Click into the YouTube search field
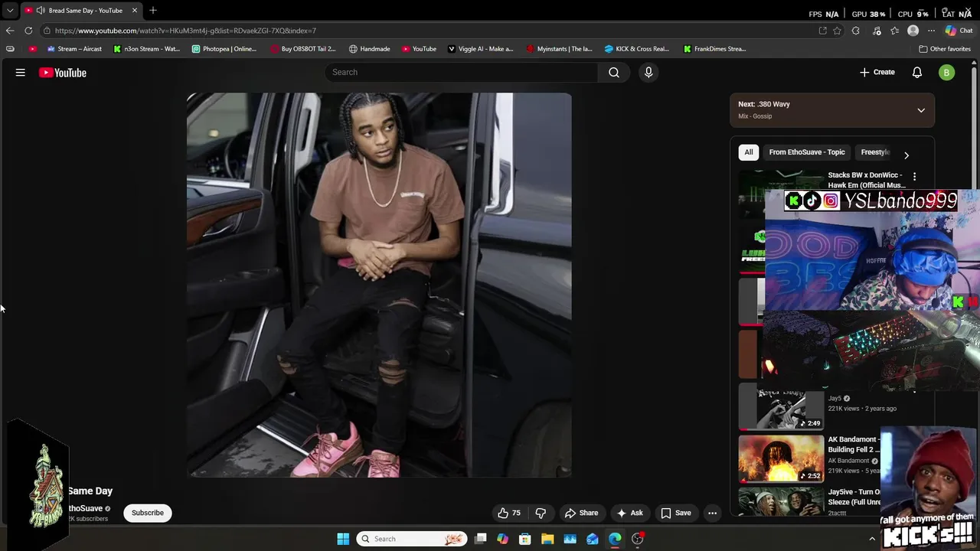This screenshot has height=551, width=980. coord(462,72)
